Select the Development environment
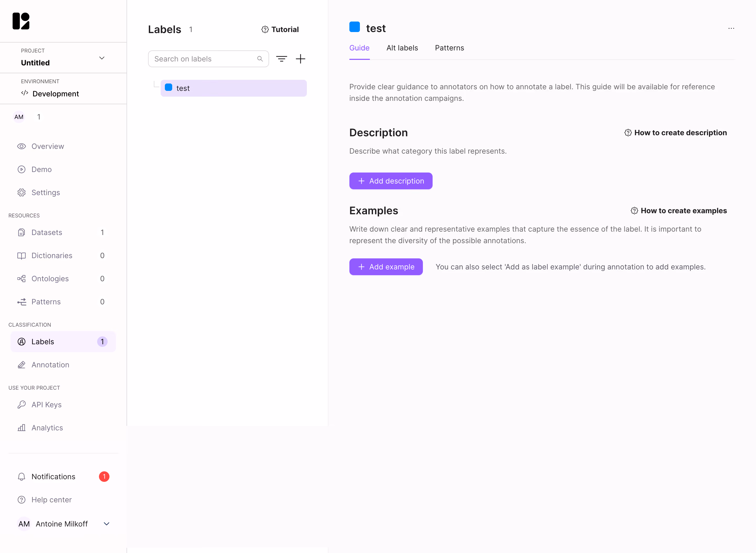Image resolution: width=756 pixels, height=553 pixels. coord(50,94)
